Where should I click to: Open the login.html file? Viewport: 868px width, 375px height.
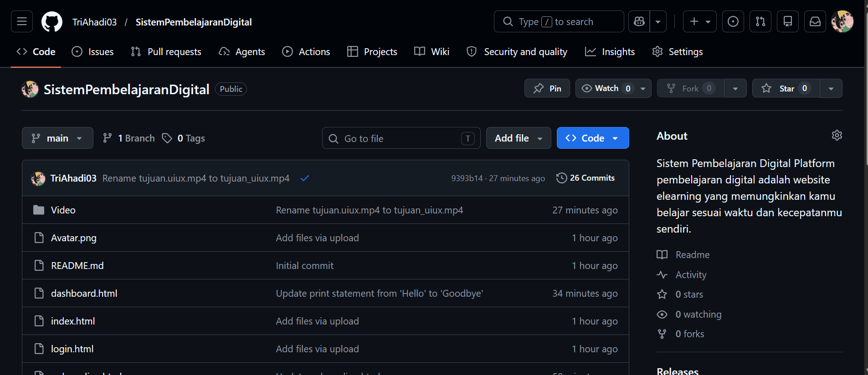pyautogui.click(x=72, y=349)
